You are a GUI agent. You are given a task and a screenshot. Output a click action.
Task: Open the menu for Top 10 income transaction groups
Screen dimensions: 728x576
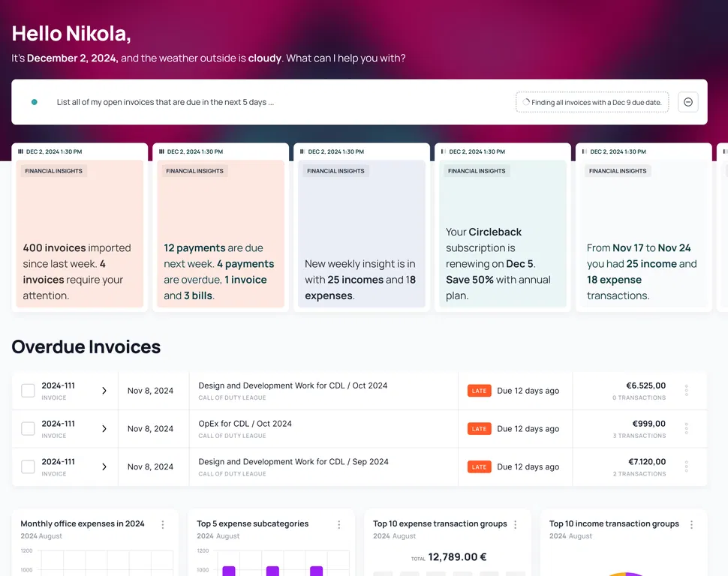pos(691,524)
